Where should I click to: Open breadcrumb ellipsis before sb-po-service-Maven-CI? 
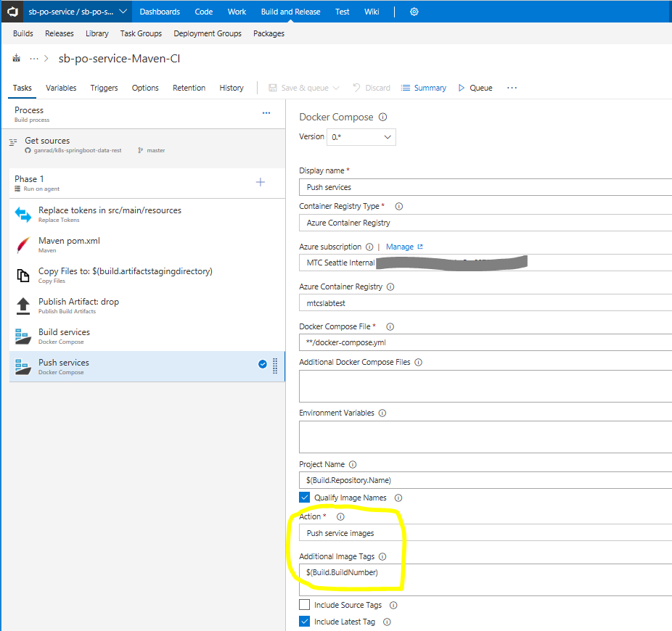coord(34,58)
